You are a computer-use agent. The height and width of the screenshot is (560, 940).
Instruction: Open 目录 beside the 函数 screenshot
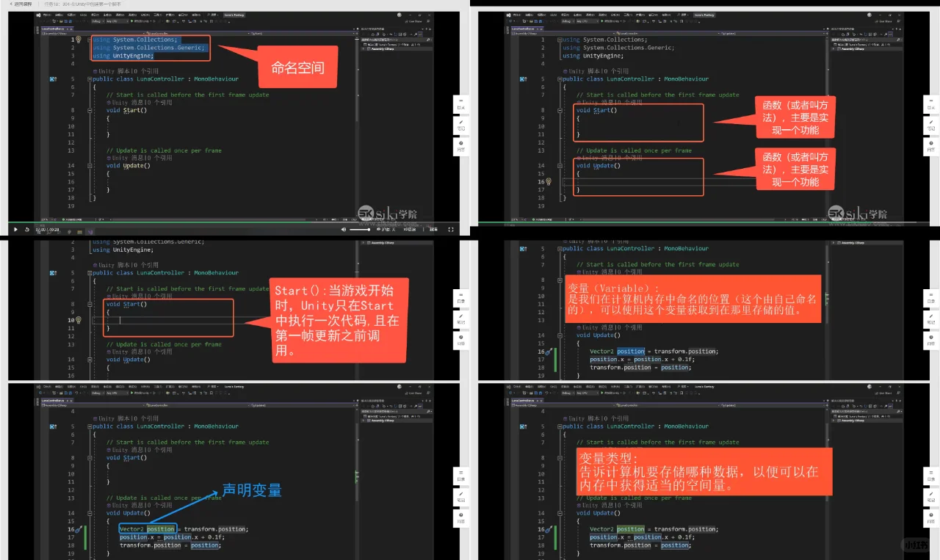pos(930,103)
